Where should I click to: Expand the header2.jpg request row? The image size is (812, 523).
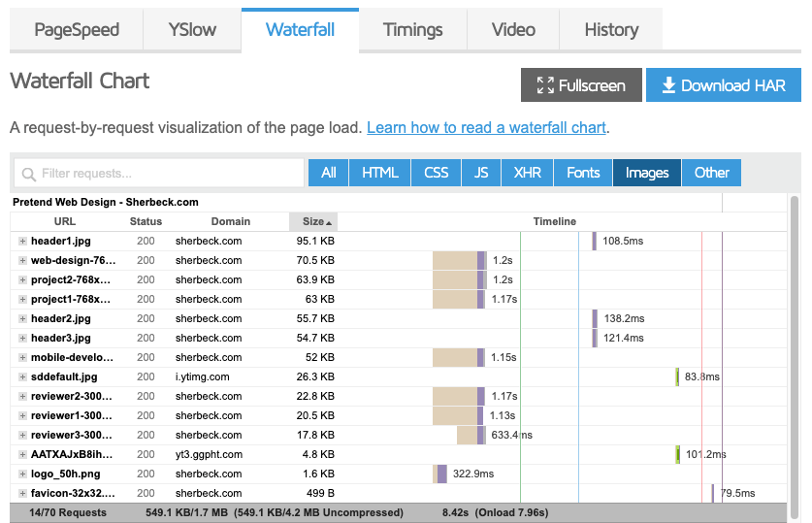22,318
